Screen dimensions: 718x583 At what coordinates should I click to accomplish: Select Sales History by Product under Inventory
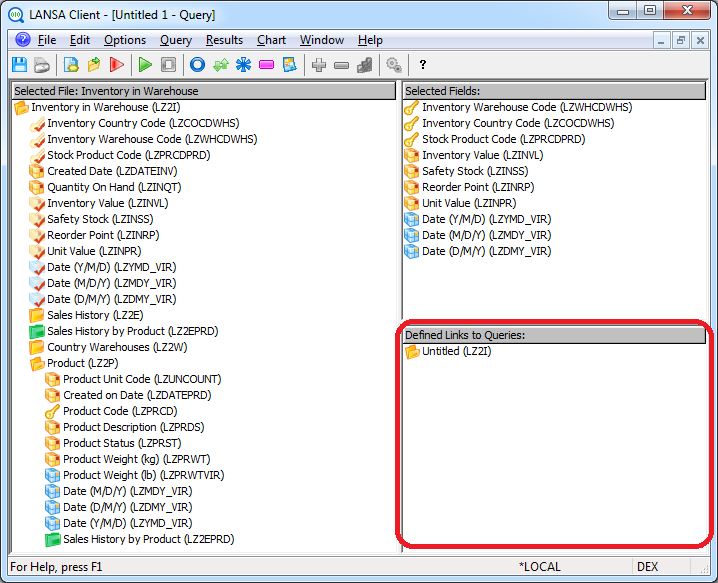pos(124,332)
